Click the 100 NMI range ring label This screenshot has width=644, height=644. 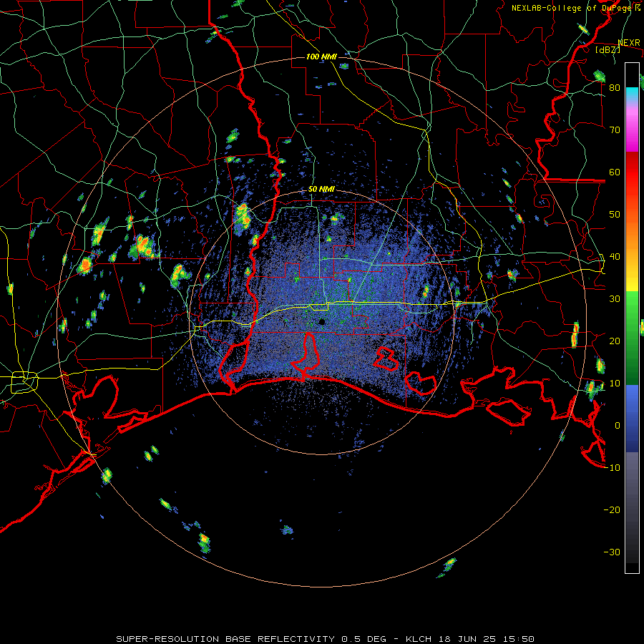pos(321,57)
